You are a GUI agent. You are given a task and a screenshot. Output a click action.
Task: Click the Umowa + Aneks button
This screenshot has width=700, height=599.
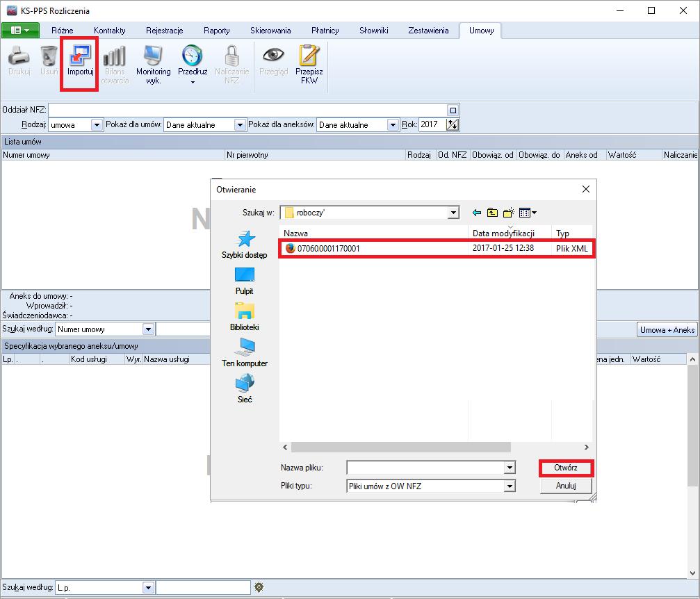click(667, 330)
